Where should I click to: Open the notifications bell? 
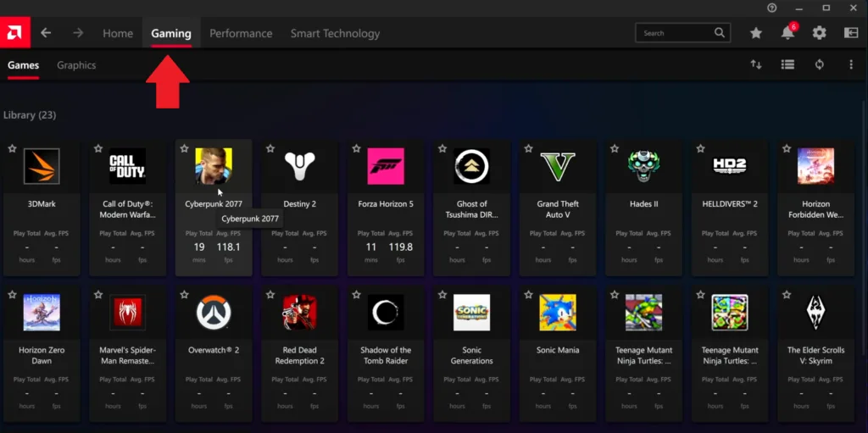pos(787,33)
